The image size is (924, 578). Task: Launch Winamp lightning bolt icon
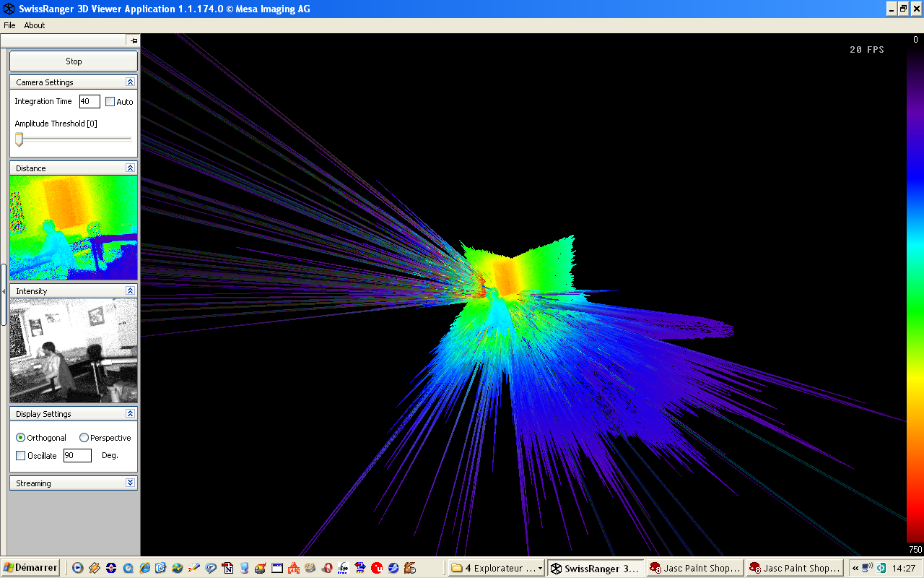click(95, 568)
